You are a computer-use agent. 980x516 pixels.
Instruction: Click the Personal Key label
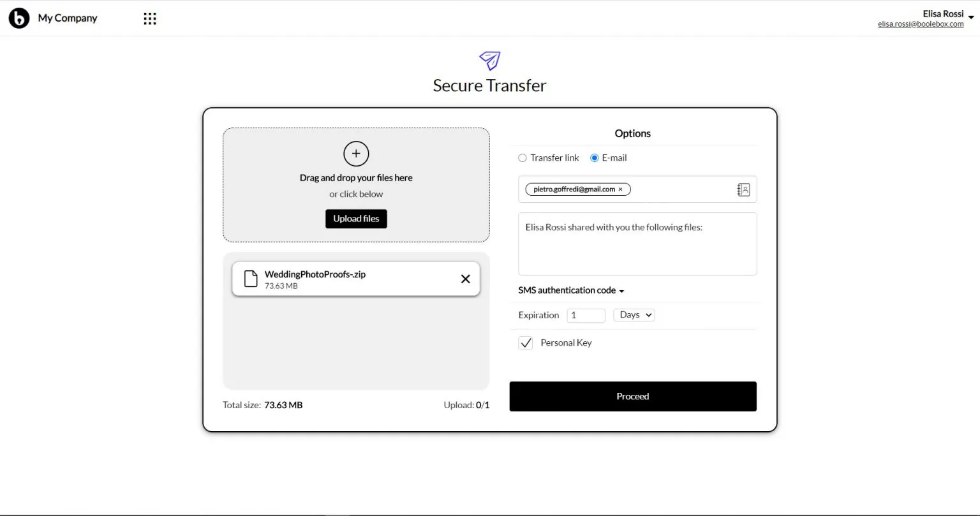click(x=566, y=343)
